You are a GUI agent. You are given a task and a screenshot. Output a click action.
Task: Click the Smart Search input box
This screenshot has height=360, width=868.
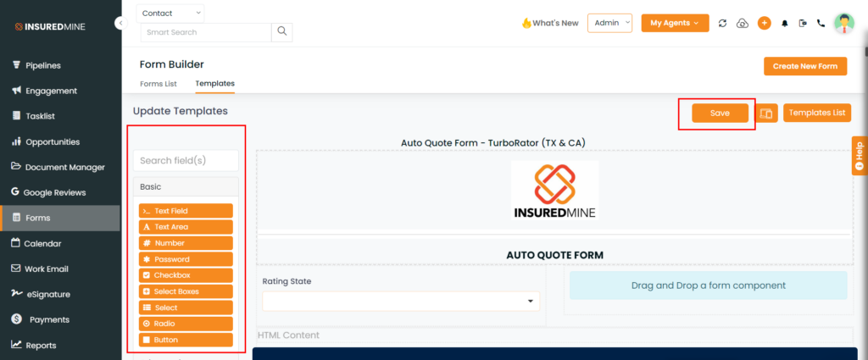[206, 32]
